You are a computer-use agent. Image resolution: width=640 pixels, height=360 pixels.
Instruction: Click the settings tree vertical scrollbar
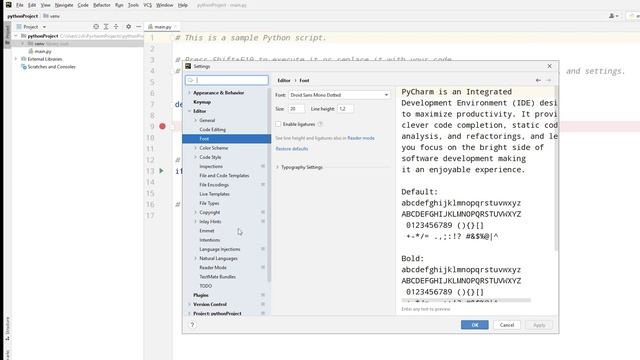(269, 186)
